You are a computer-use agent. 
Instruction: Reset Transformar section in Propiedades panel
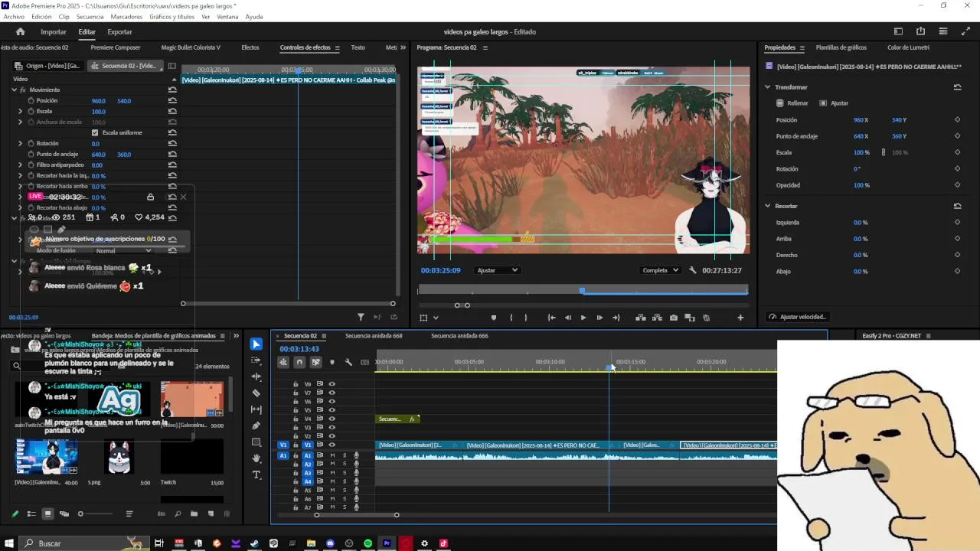coord(957,87)
